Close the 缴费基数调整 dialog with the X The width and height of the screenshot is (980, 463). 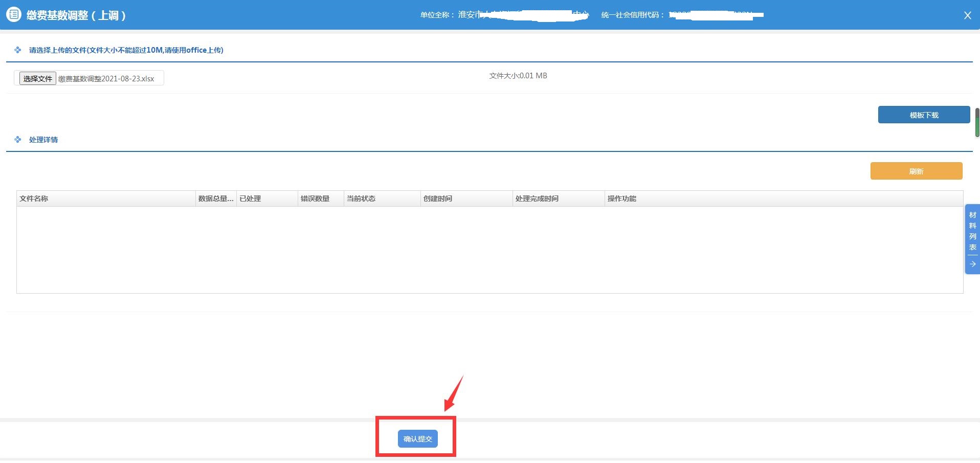pyautogui.click(x=967, y=15)
